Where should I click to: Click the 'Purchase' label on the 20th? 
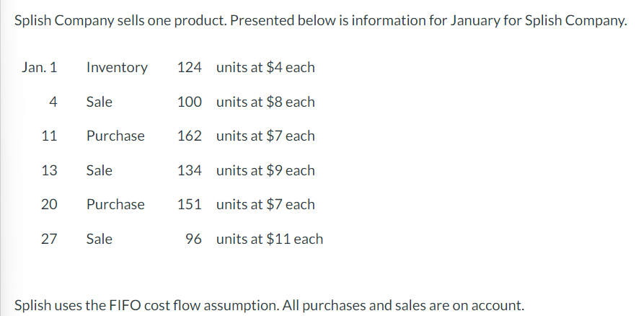point(115,204)
